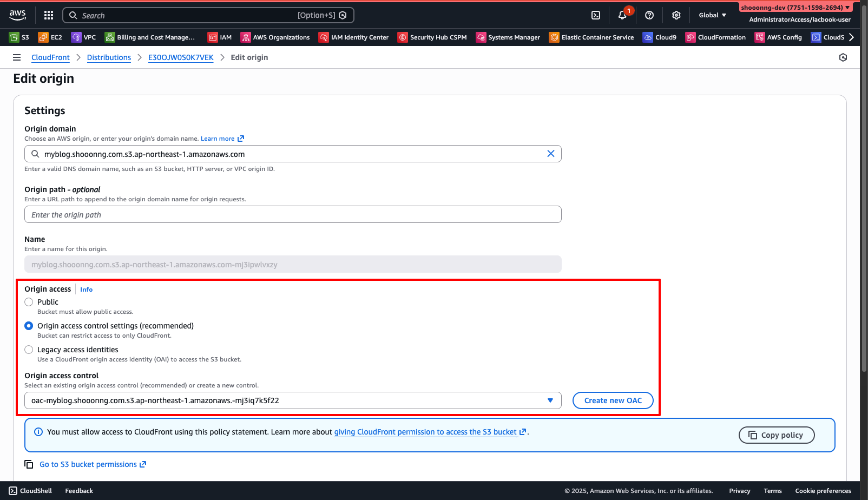Image resolution: width=868 pixels, height=500 pixels.
Task: Open the help question mark icon
Action: pos(649,15)
